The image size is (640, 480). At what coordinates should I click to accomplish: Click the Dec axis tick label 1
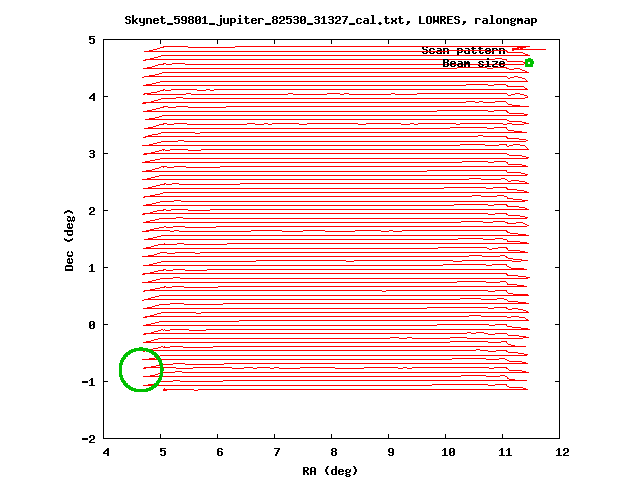click(x=92, y=268)
